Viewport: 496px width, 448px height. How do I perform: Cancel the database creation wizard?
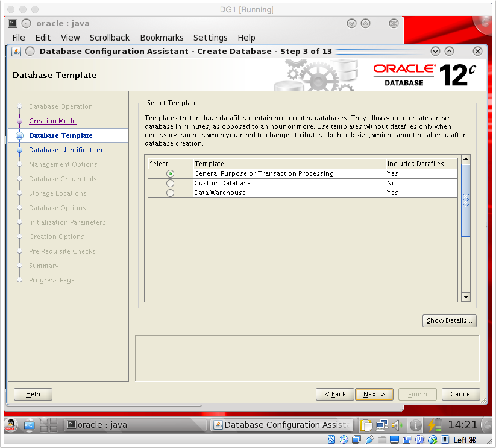coord(461,394)
